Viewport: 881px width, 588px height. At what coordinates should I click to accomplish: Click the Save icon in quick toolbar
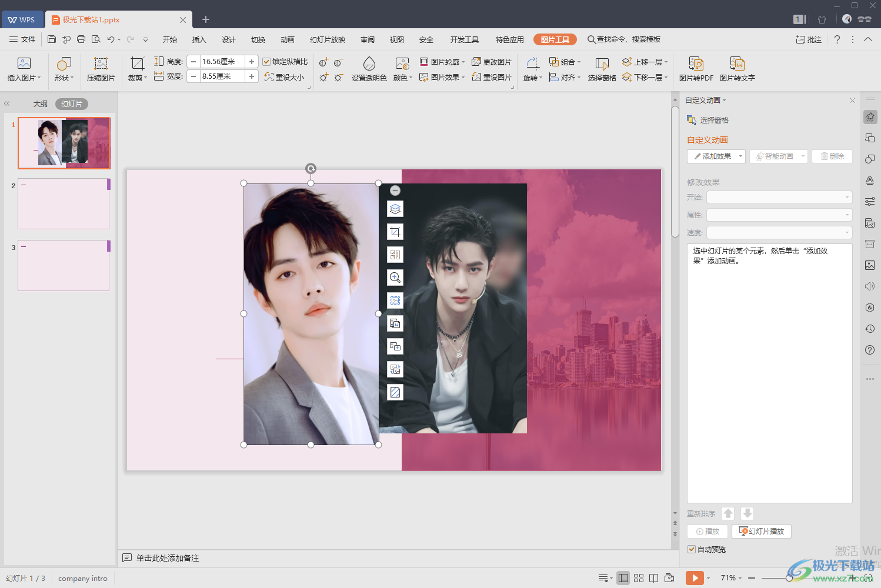pos(52,39)
